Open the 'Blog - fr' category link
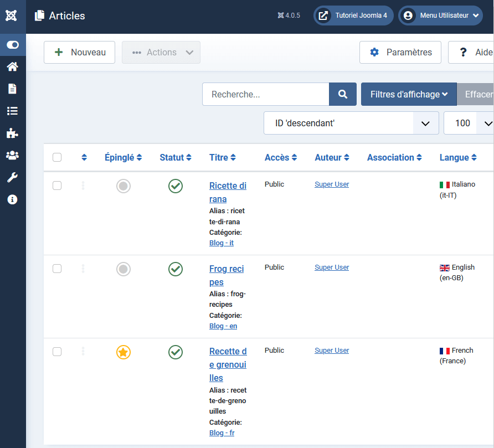 [222, 432]
